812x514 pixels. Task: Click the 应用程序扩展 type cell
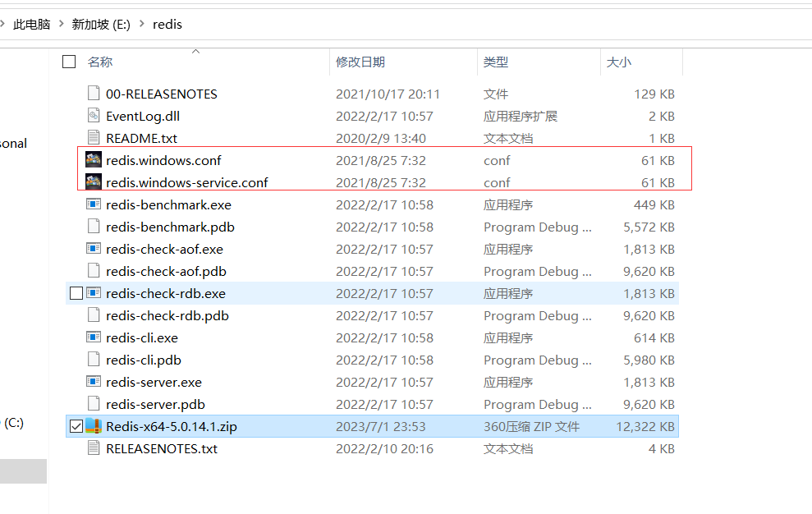click(x=521, y=116)
